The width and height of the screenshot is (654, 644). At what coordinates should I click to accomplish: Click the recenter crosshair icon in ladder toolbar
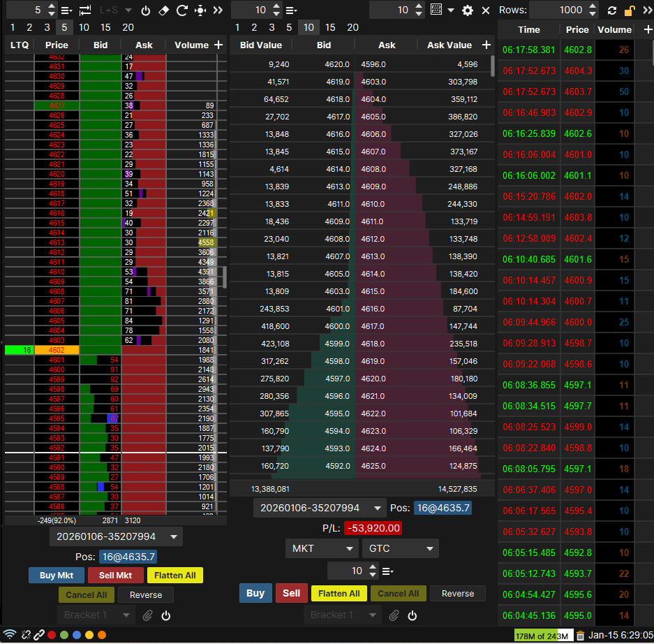[200, 10]
